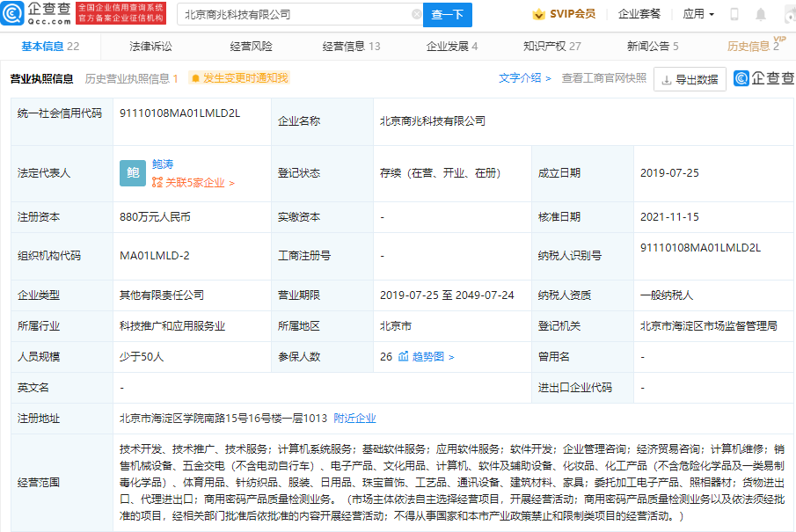Open 附近企业 nearby companies link
This screenshot has height=532, width=796.
click(354, 418)
